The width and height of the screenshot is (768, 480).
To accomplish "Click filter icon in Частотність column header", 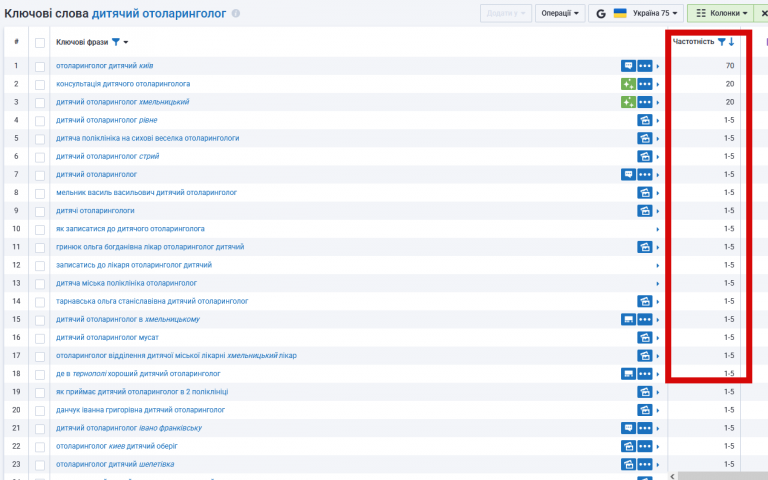I will pos(721,42).
